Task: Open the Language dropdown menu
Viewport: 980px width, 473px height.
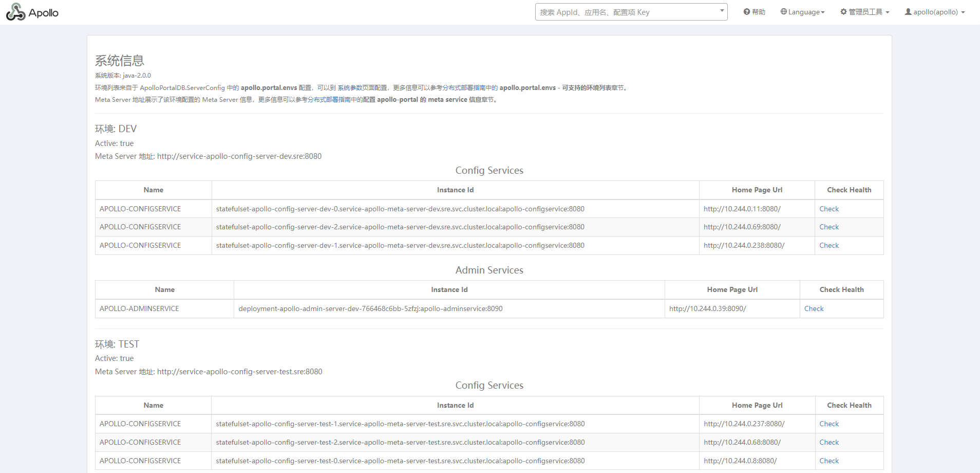Action: pyautogui.click(x=803, y=12)
